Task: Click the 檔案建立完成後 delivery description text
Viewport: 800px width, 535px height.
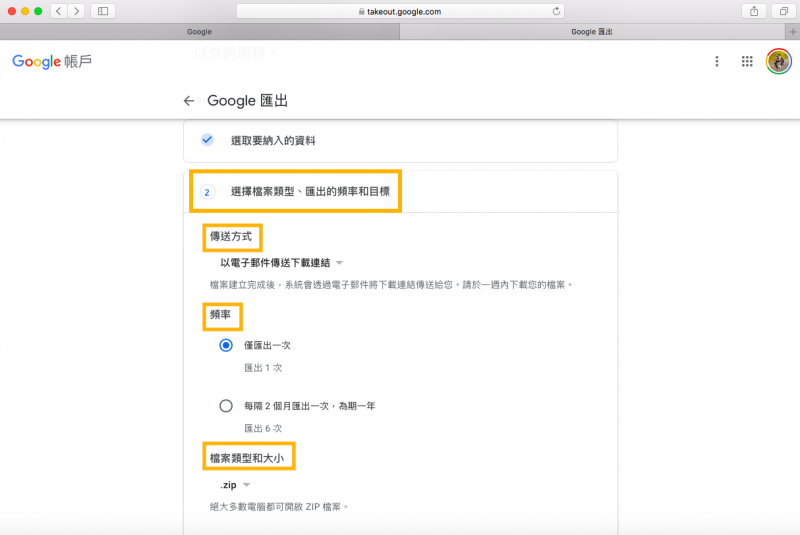Action: 391,285
